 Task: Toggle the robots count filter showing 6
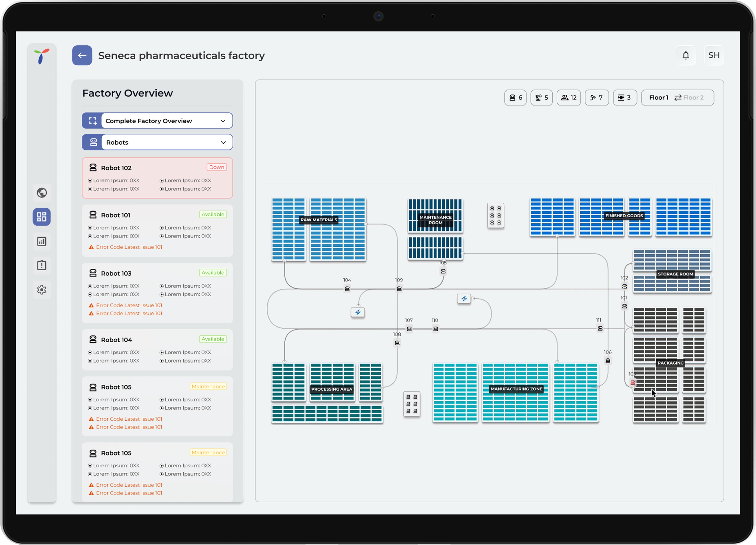[x=515, y=98]
